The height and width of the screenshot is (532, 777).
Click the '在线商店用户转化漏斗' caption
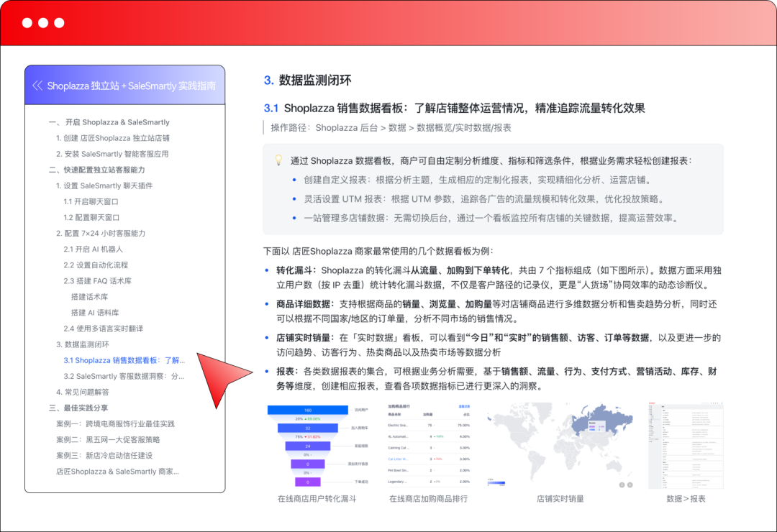pyautogui.click(x=317, y=498)
